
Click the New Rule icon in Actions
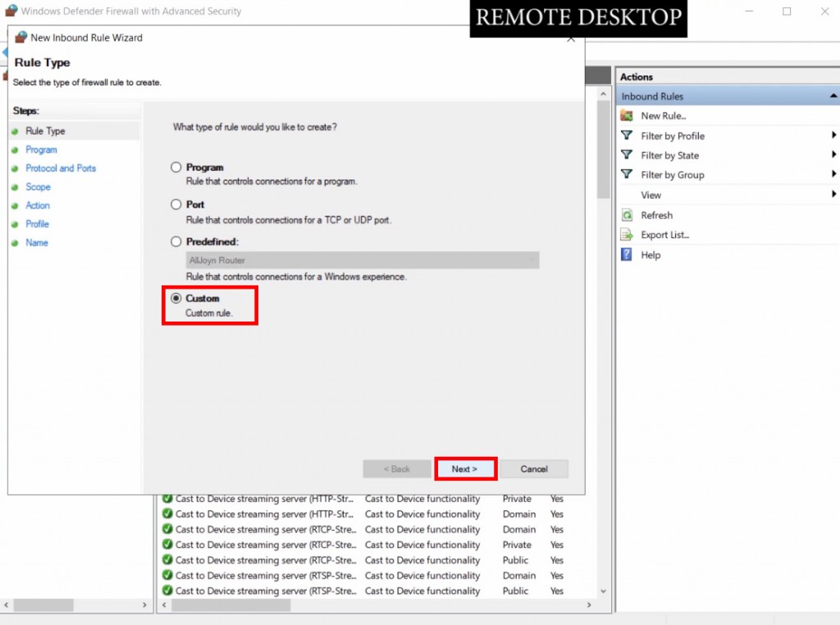point(626,116)
